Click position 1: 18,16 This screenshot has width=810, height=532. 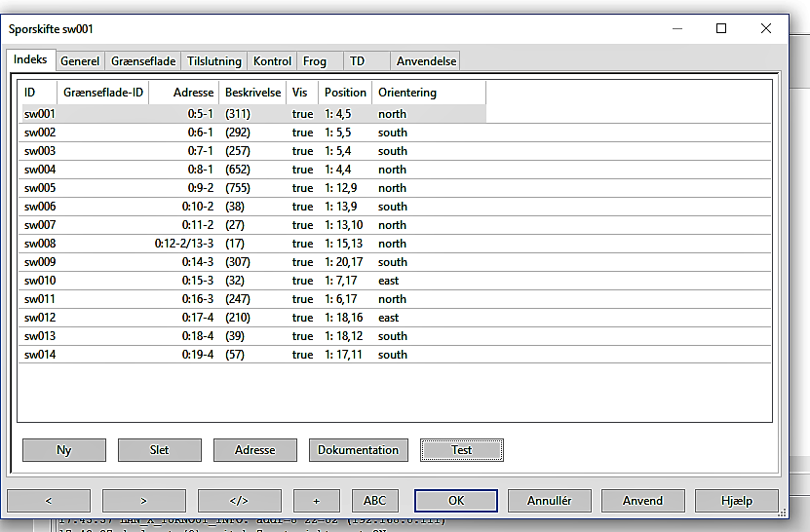point(343,318)
